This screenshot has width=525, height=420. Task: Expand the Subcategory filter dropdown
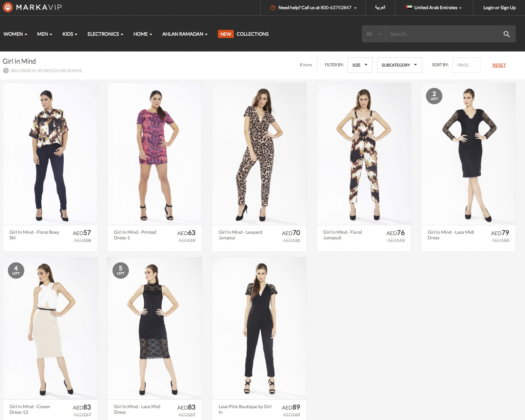(x=399, y=65)
